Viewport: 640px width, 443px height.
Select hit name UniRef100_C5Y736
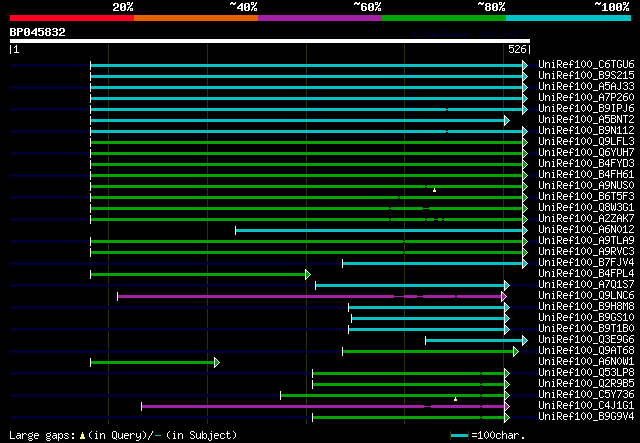click(x=586, y=395)
